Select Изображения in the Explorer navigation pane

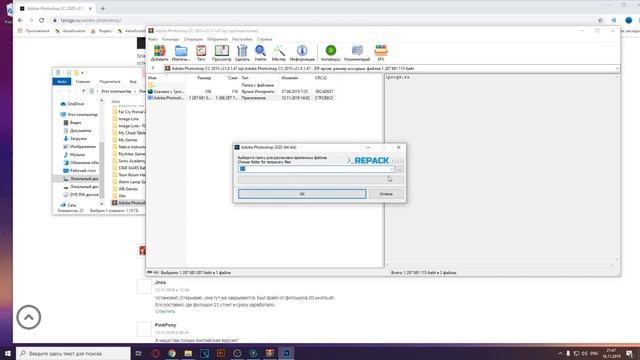80,147
